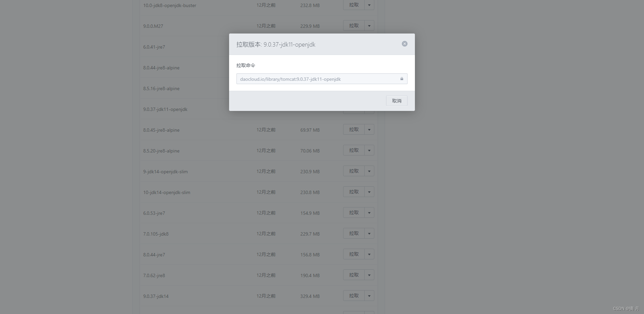Click tag name 6.0.41-jre7
The image size is (644, 314).
click(154, 47)
